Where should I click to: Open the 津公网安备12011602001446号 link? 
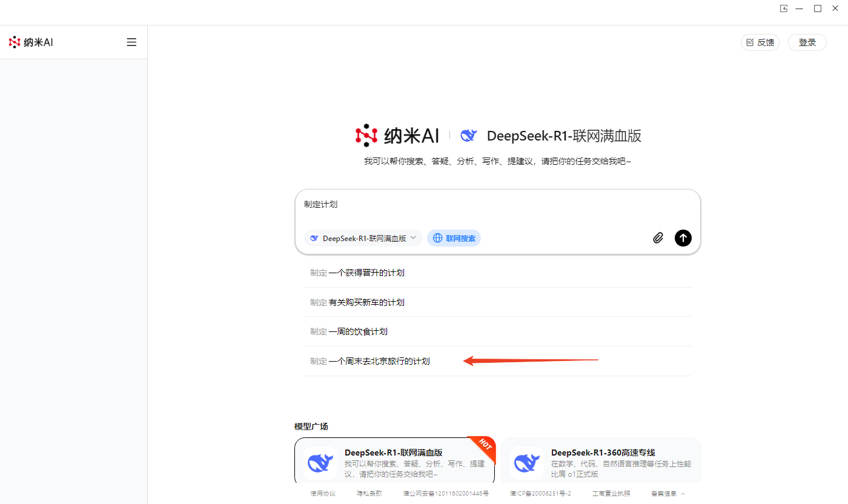(x=446, y=494)
